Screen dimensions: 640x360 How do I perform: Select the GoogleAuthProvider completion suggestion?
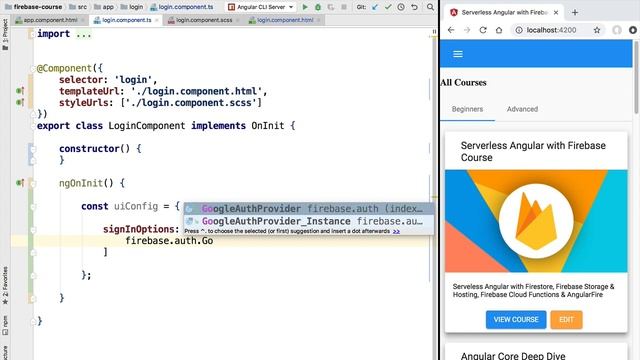[x=309, y=209]
